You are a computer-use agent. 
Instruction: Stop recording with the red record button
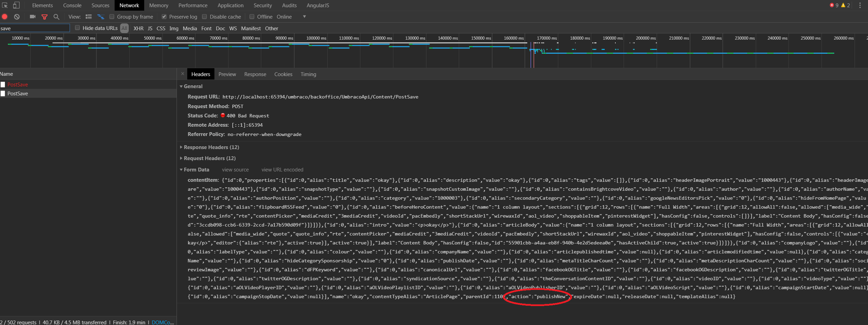click(4, 17)
